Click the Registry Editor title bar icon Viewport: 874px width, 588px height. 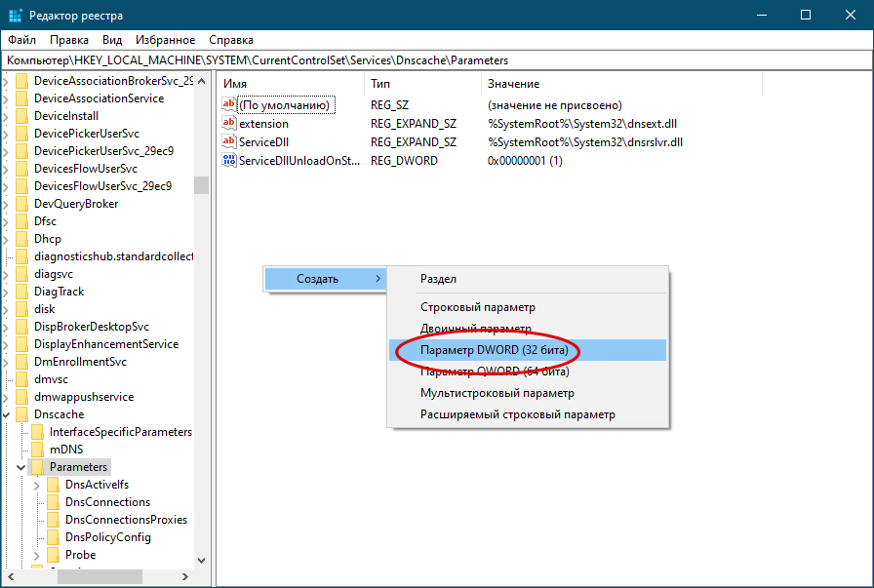click(x=16, y=15)
